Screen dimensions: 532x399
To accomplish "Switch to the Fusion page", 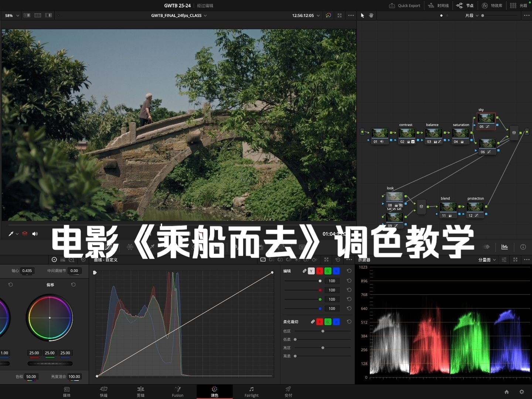I will point(178,392).
